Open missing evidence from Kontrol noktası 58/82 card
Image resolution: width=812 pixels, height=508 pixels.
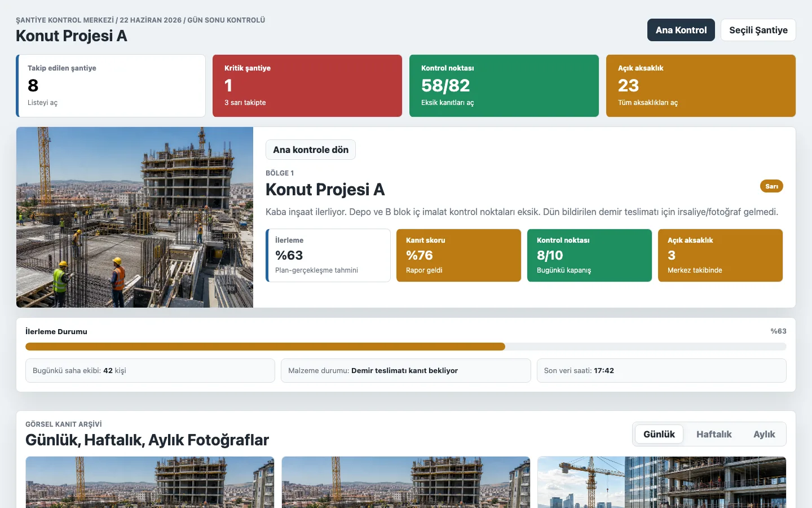pyautogui.click(x=504, y=86)
